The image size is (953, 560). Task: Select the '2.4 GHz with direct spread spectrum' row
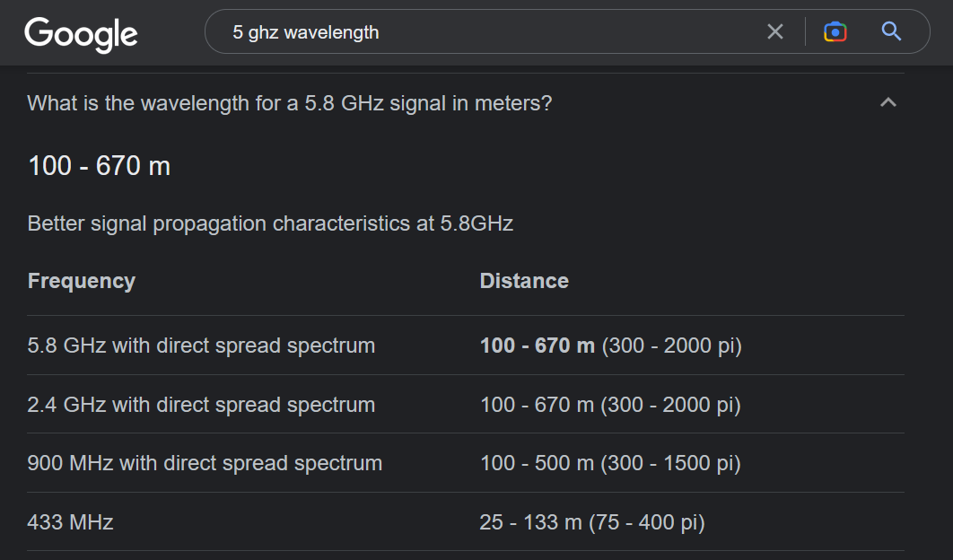coord(466,405)
